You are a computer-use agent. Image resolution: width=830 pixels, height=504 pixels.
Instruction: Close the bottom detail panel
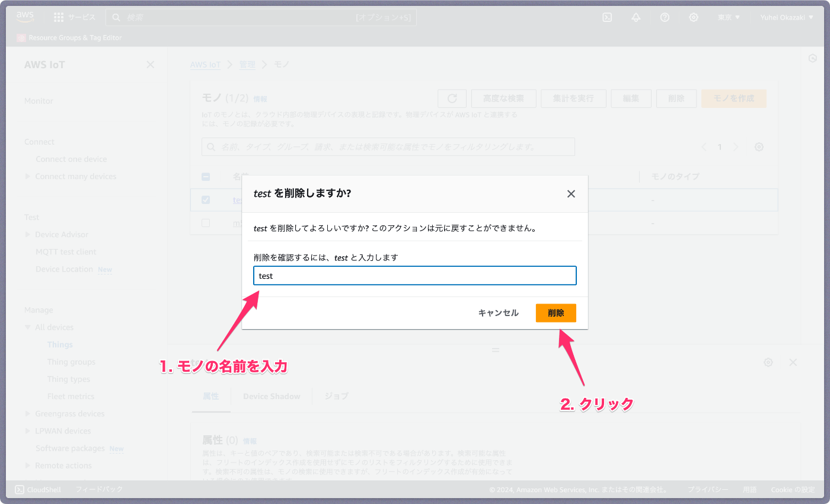click(x=793, y=362)
